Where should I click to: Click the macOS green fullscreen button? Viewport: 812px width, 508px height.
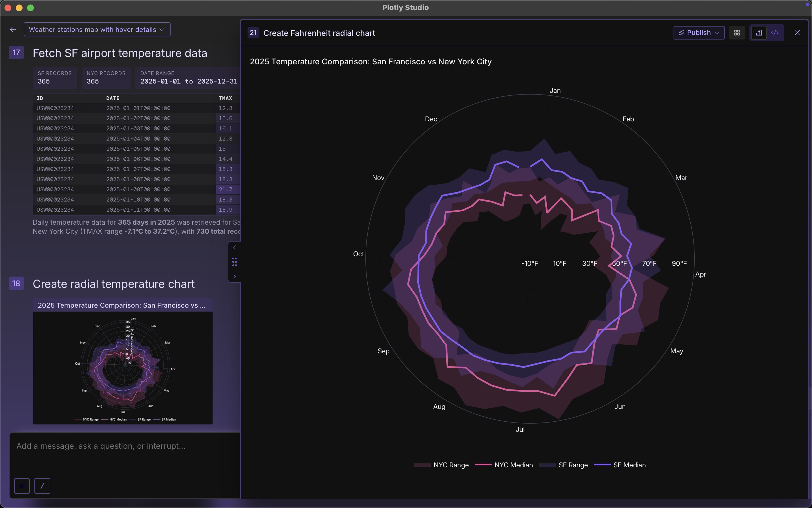coord(30,8)
